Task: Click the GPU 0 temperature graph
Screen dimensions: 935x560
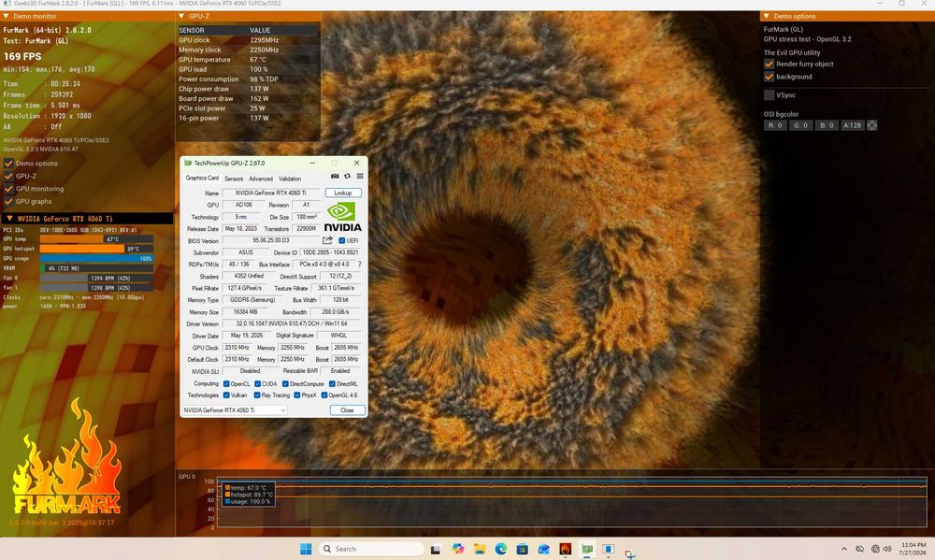Action: click(572, 501)
